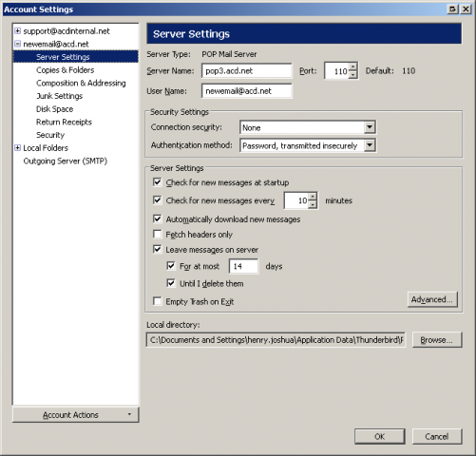Collapse the newemail@acd.net account tree
476x456 pixels.
18,44
